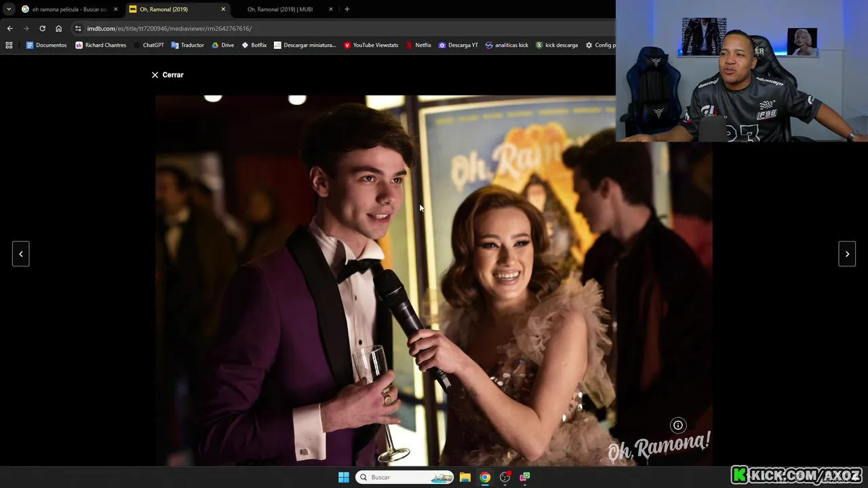Open the Traductor bookmark
Screen dimensions: 868x488
click(187, 45)
